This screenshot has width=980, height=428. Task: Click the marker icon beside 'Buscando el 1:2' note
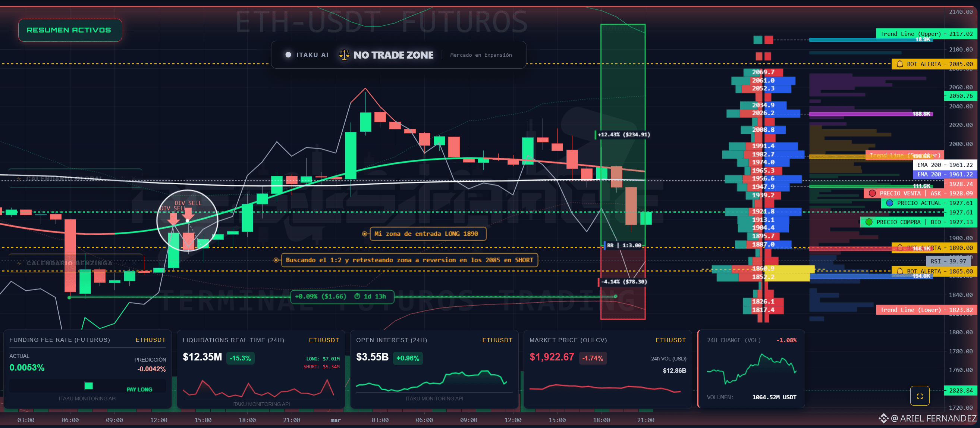coord(276,260)
